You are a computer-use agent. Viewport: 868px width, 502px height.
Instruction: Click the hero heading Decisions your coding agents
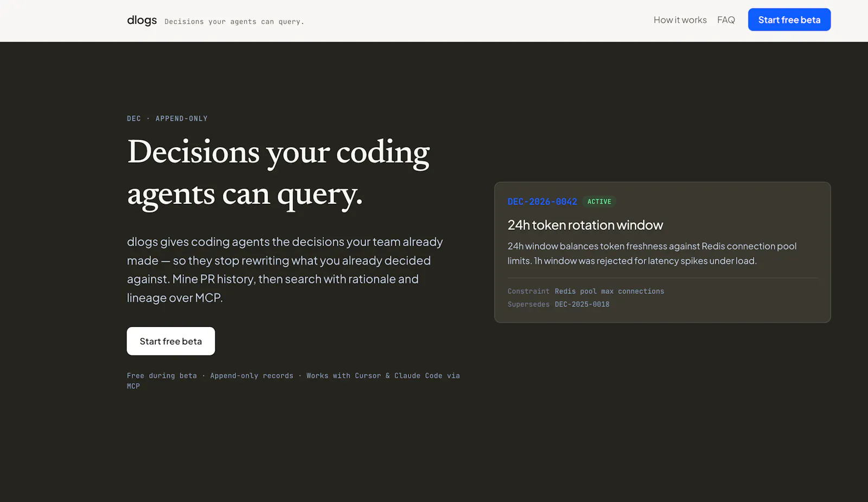(278, 173)
